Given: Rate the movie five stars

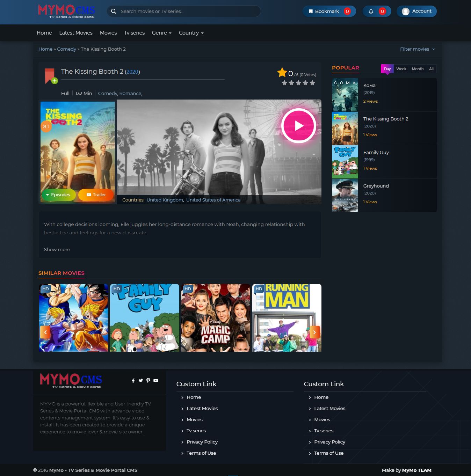Looking at the screenshot, I should pyautogui.click(x=312, y=83).
